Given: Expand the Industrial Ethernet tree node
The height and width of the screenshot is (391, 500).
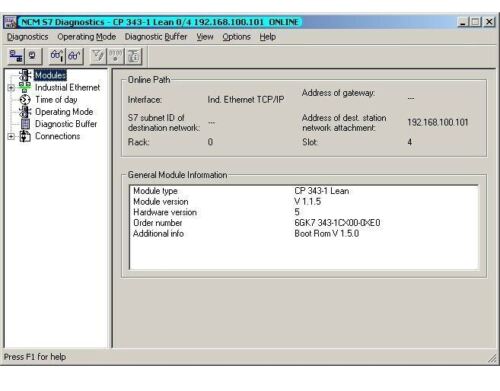Looking at the screenshot, I should [x=11, y=88].
